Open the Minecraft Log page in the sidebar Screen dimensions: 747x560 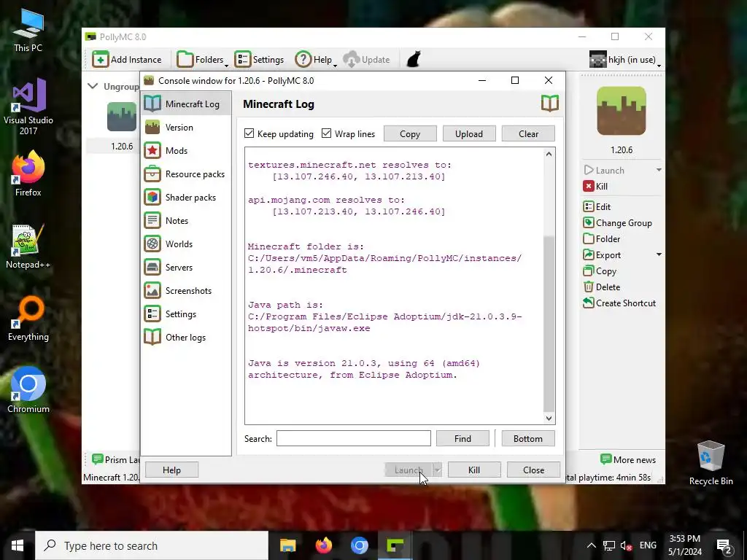click(186, 104)
